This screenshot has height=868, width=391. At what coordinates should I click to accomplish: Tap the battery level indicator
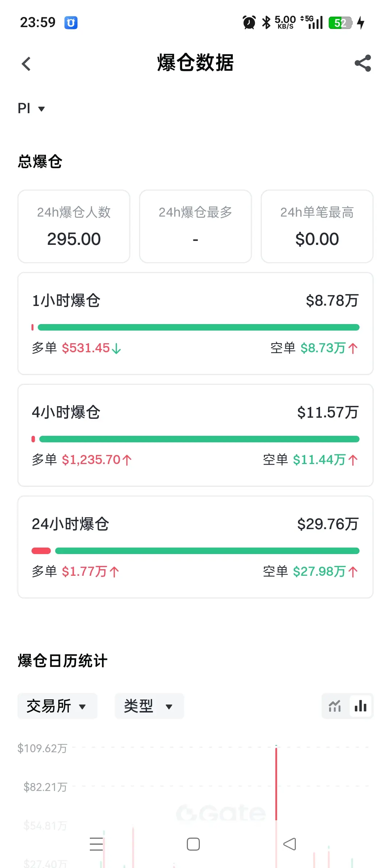[x=340, y=23]
